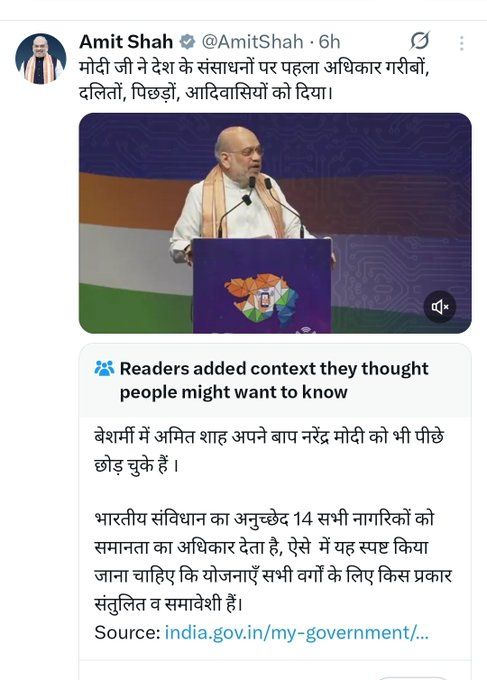Click the "Amit Shah" display name
Viewport: 487px width, 680px height.
click(126, 42)
